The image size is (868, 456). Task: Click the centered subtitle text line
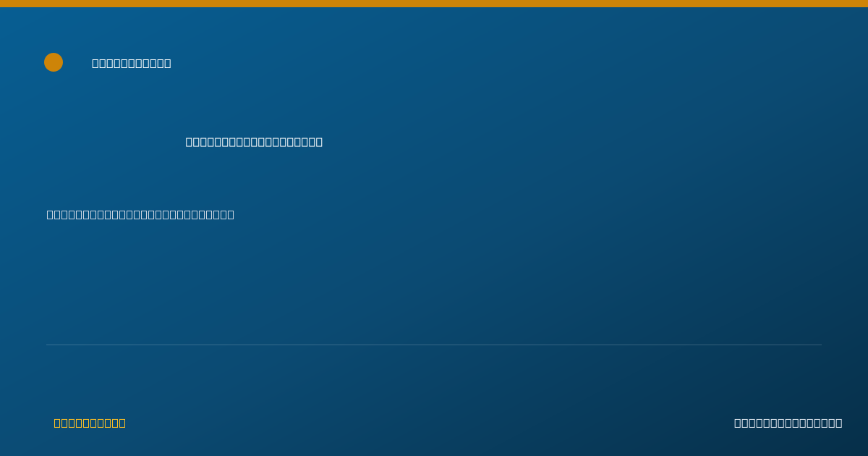click(254, 142)
